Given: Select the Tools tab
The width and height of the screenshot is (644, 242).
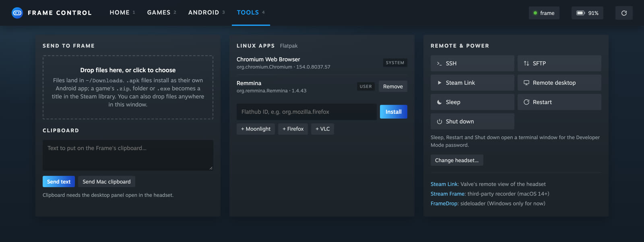Looking at the screenshot, I should coord(251,13).
